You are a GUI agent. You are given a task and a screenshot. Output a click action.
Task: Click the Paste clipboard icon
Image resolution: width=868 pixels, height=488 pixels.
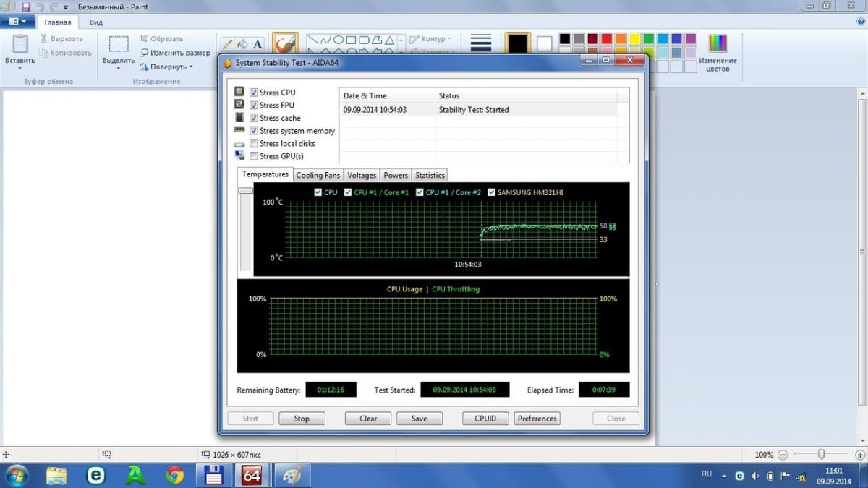[20, 44]
